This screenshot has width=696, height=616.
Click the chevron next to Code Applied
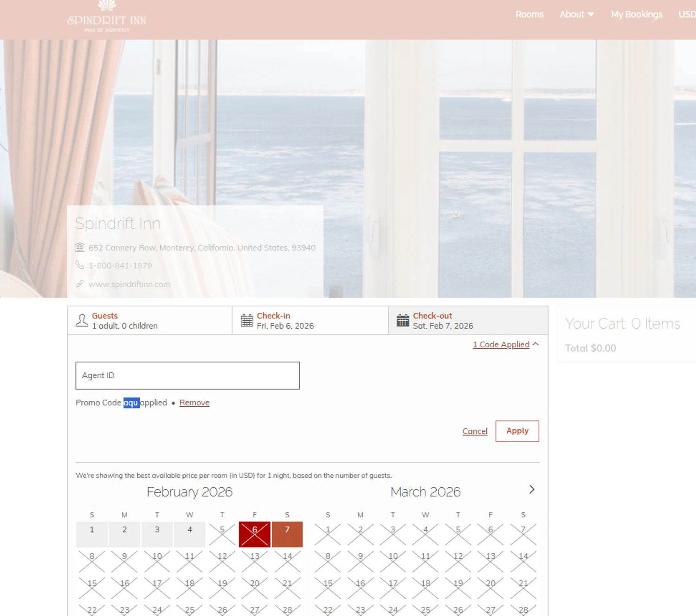tap(535, 344)
